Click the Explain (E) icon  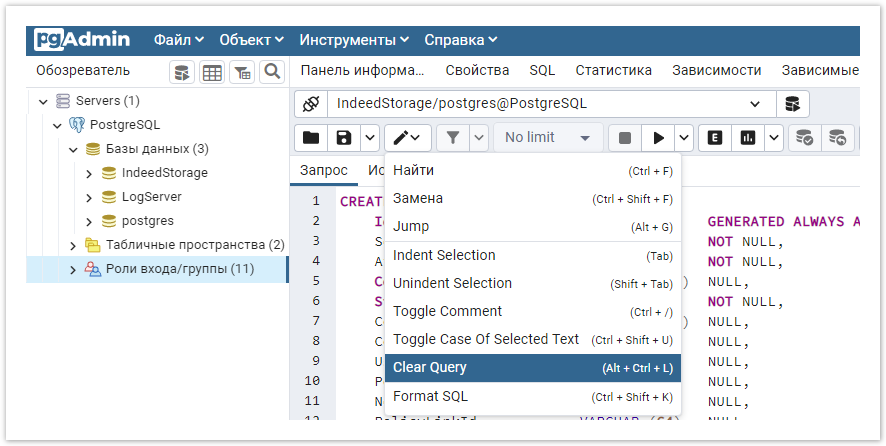(x=715, y=137)
